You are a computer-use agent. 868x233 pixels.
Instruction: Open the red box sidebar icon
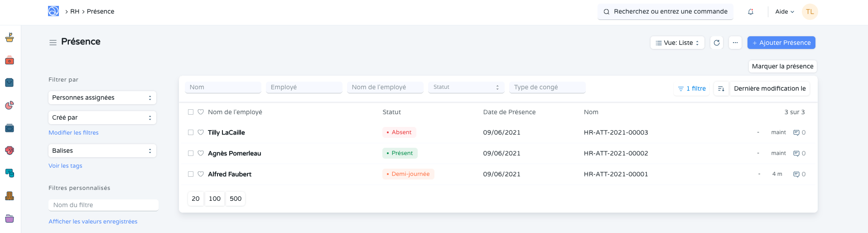pos(10,60)
